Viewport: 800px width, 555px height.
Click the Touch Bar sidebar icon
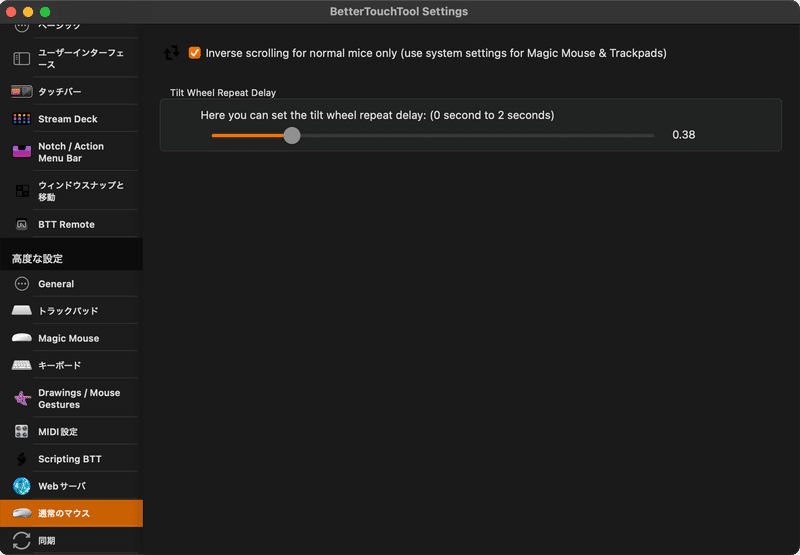[21, 91]
